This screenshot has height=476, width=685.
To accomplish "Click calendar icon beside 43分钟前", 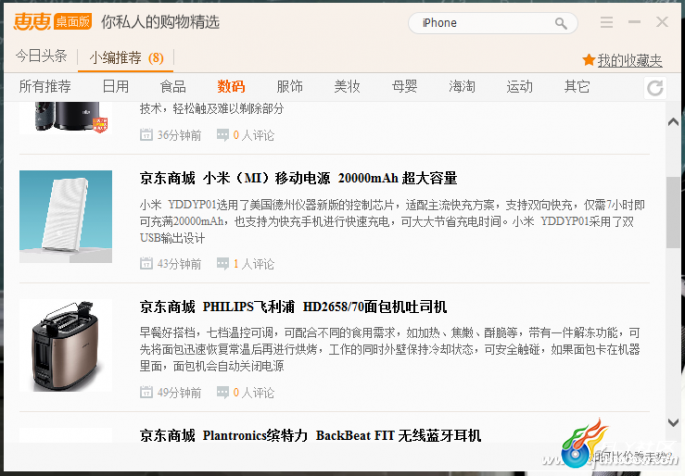I will pyautogui.click(x=146, y=264).
